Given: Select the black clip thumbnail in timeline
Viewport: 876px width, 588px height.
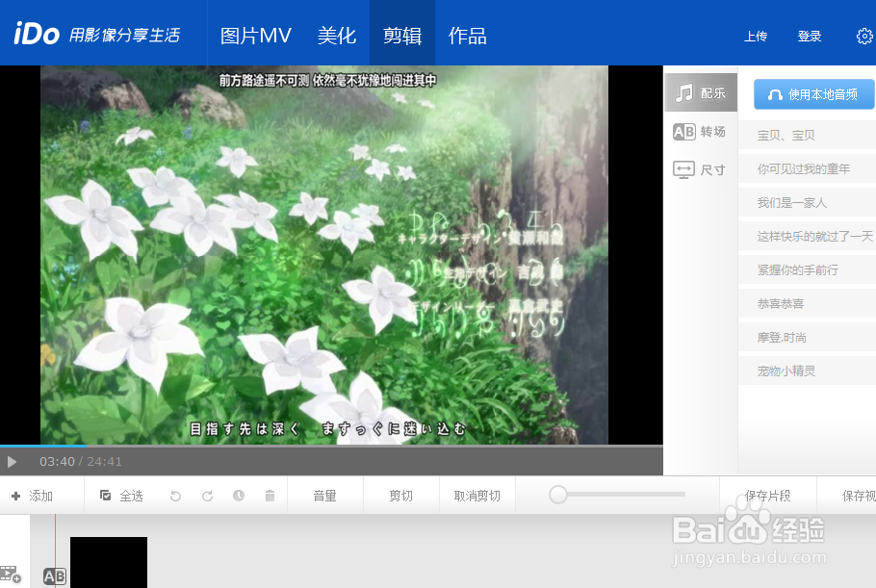Looking at the screenshot, I should point(109,562).
